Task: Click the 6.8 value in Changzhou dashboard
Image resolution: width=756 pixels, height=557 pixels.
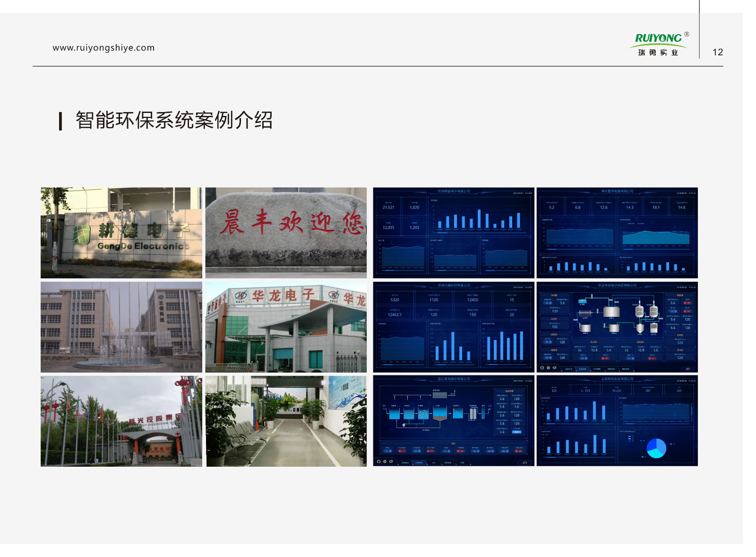Action: pyautogui.click(x=577, y=207)
